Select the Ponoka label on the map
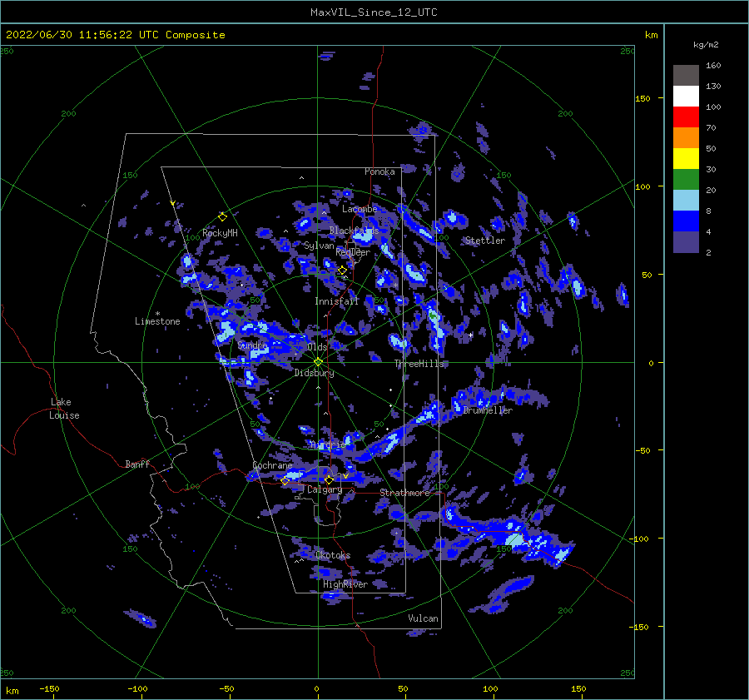This screenshot has height=700, width=749. 379,171
